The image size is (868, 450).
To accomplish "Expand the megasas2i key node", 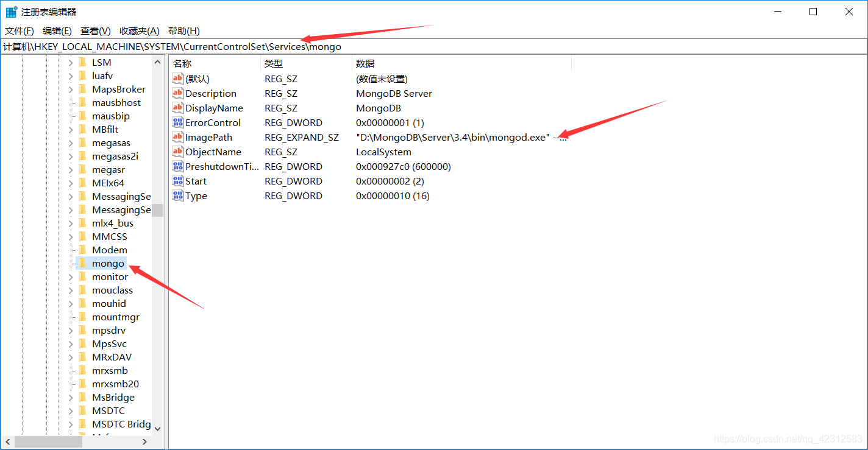I will click(71, 156).
